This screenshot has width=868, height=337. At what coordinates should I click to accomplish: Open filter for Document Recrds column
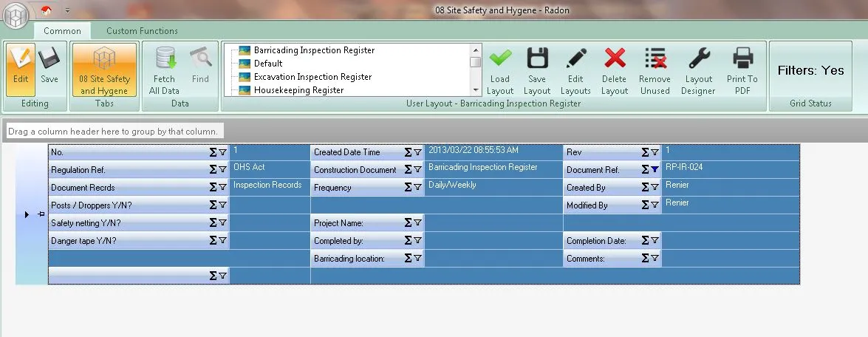tap(222, 187)
